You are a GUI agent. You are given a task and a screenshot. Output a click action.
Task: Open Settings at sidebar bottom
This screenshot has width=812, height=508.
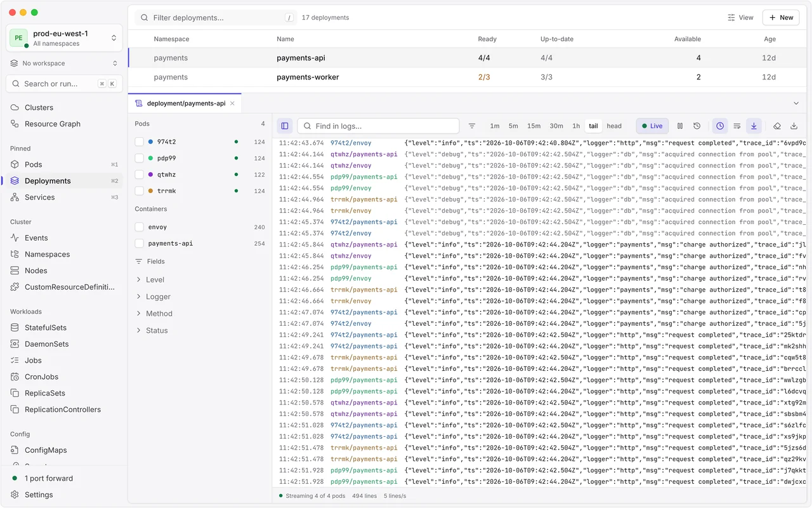click(64, 495)
